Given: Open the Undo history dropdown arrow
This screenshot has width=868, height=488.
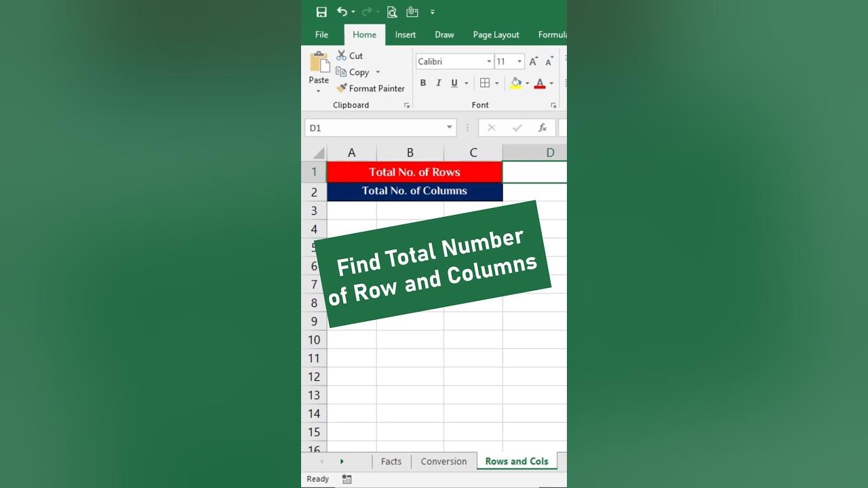Looking at the screenshot, I should (353, 12).
